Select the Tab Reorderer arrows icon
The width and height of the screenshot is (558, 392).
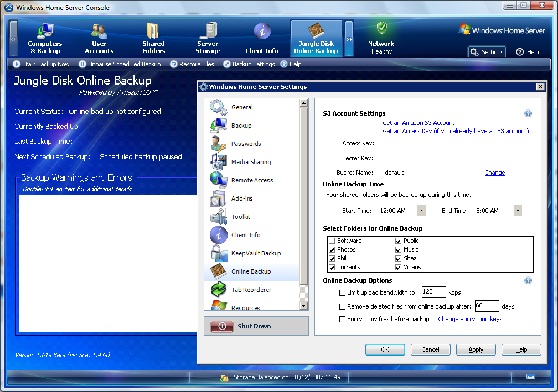point(218,290)
